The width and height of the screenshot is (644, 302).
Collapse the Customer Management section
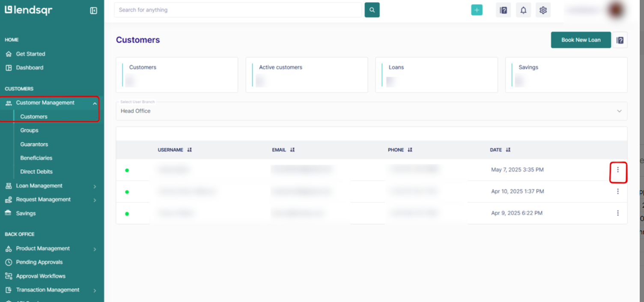point(95,103)
